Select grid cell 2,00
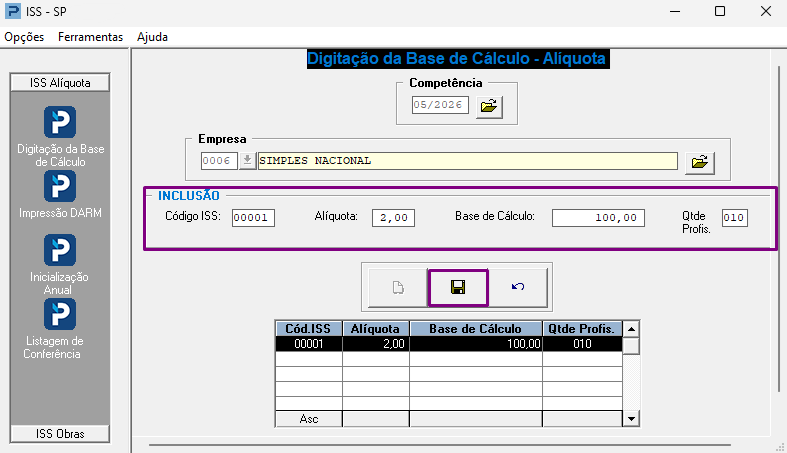The image size is (787, 453). 375,344
